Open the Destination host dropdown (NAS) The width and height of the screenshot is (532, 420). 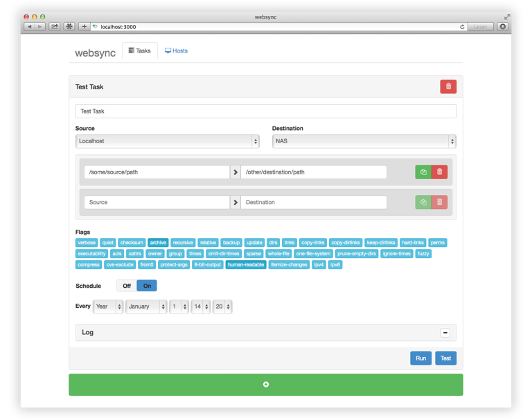(x=364, y=141)
